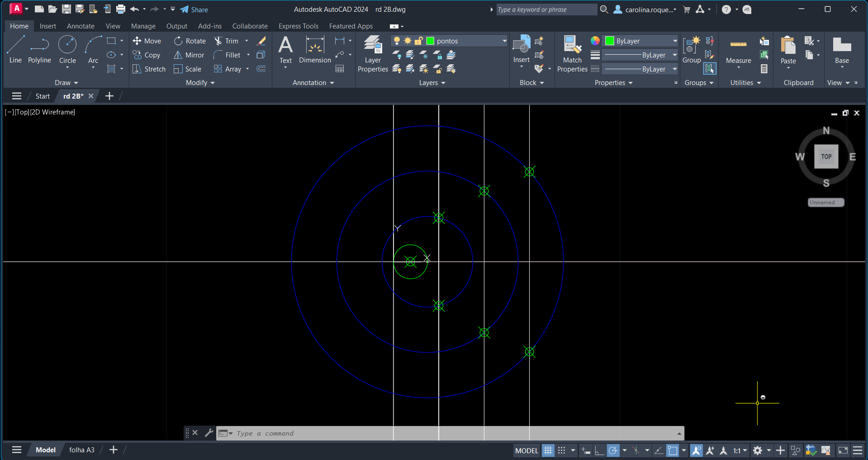Click the Share button
Image resolution: width=868 pixels, height=460 pixels.
click(x=194, y=9)
